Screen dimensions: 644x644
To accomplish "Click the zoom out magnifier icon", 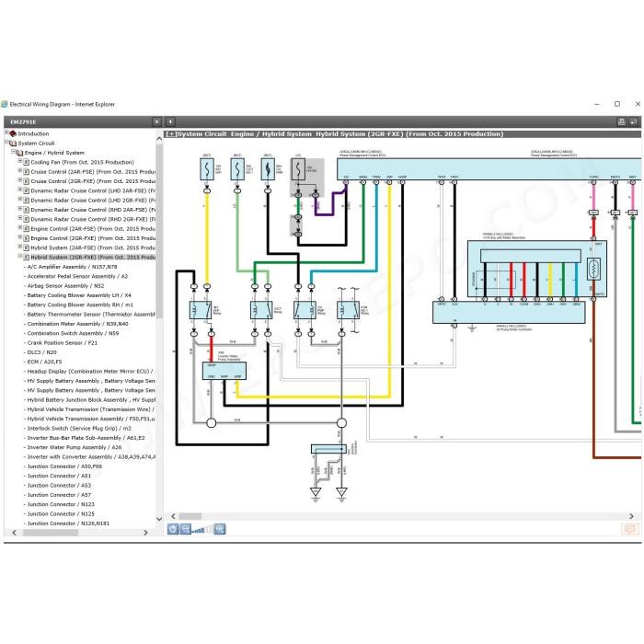I will pyautogui.click(x=186, y=529).
